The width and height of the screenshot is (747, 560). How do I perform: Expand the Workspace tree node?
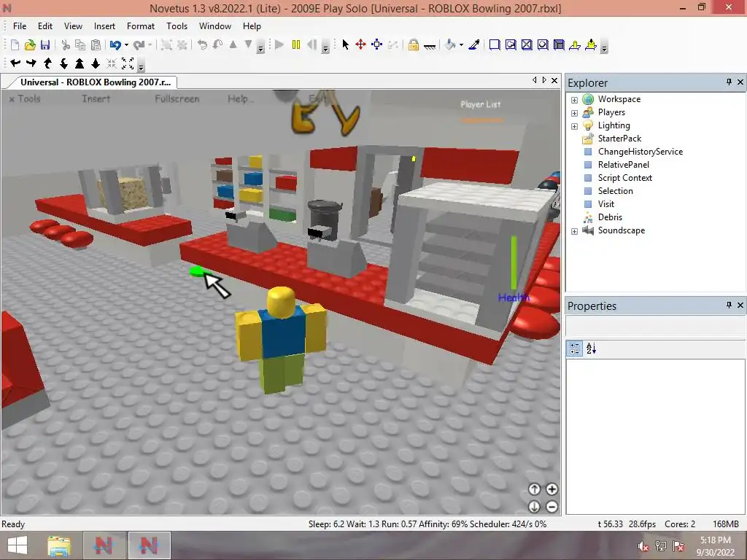coord(574,100)
